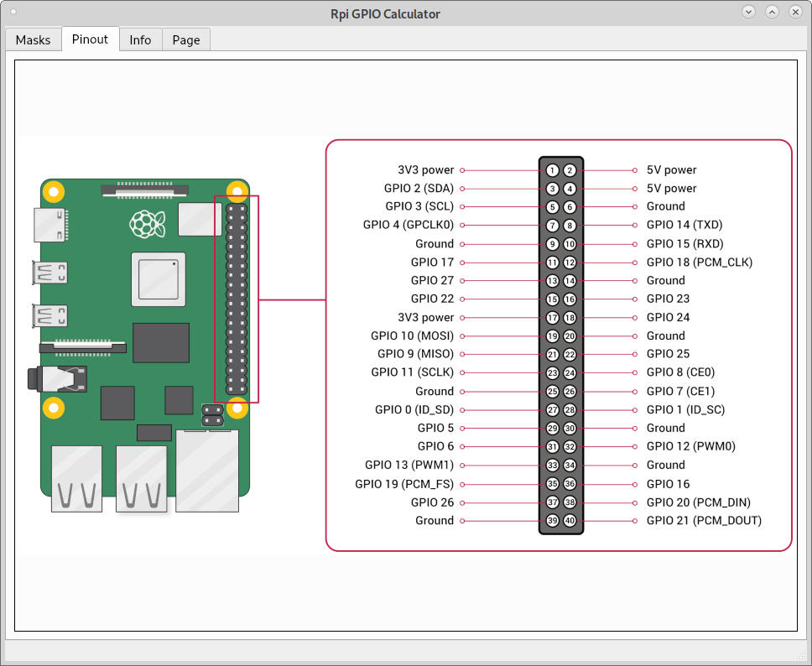Click the 'GPIO 12 (PWM0)' label
The height and width of the screenshot is (666, 812).
[x=691, y=446]
